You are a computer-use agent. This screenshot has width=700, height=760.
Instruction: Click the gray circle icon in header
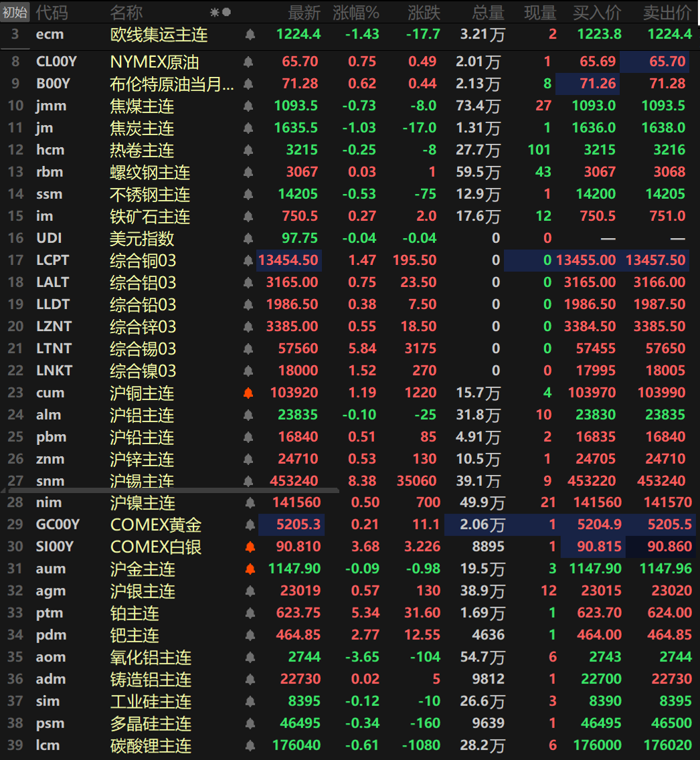tap(227, 12)
